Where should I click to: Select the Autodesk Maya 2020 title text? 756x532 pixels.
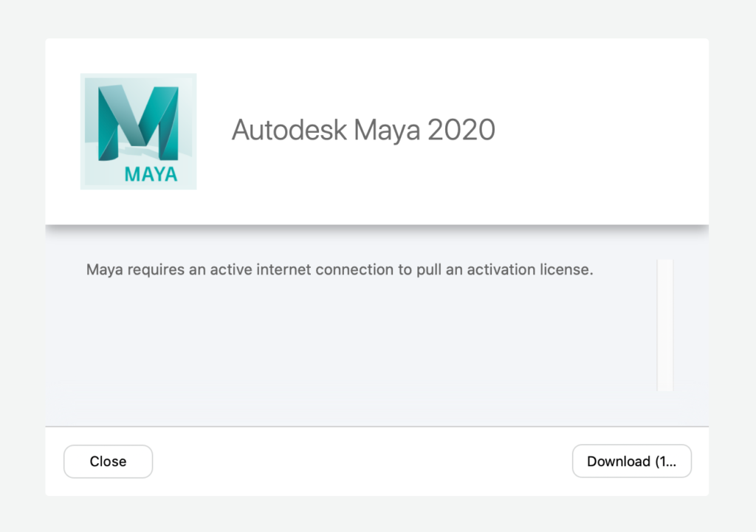point(363,130)
